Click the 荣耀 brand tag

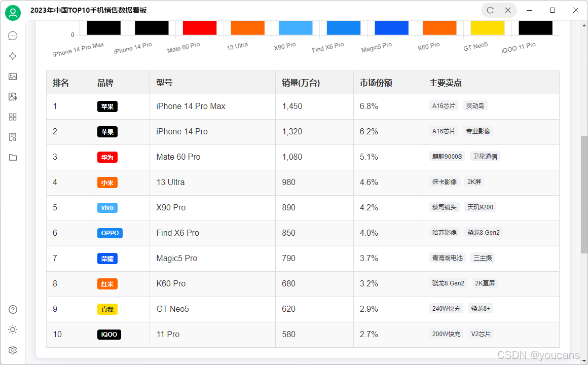coord(107,259)
